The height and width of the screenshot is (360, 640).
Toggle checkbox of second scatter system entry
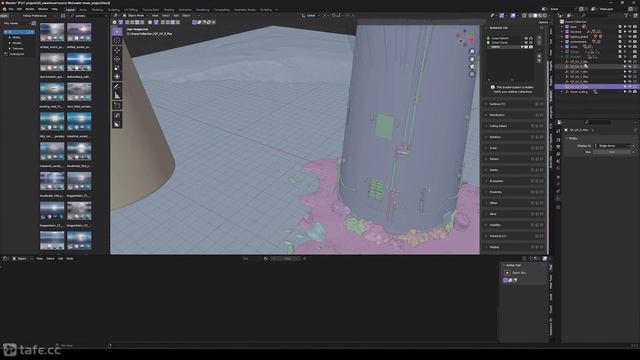point(488,42)
